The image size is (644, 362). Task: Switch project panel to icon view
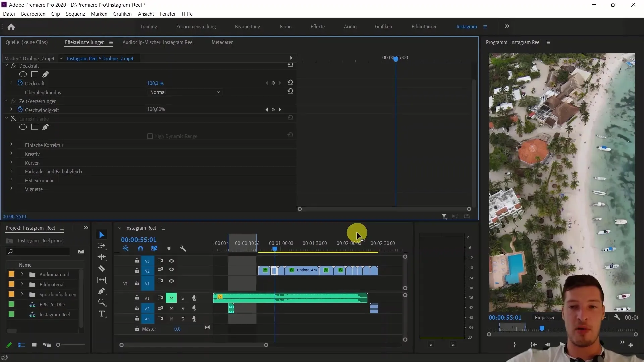[x=34, y=345]
